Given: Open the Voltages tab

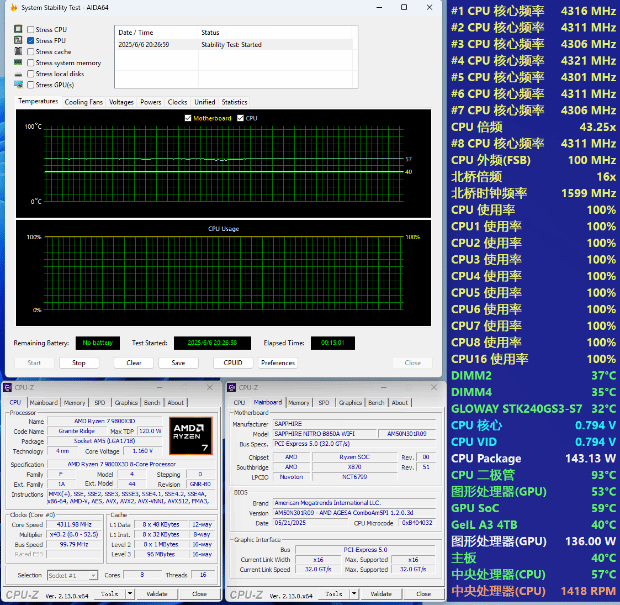Looking at the screenshot, I should click(x=121, y=102).
